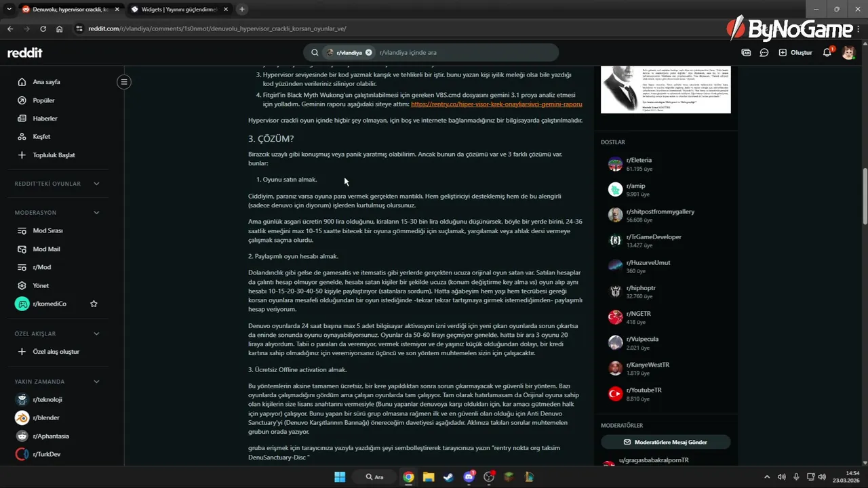
Task: Open the chat messages icon
Action: (x=764, y=52)
